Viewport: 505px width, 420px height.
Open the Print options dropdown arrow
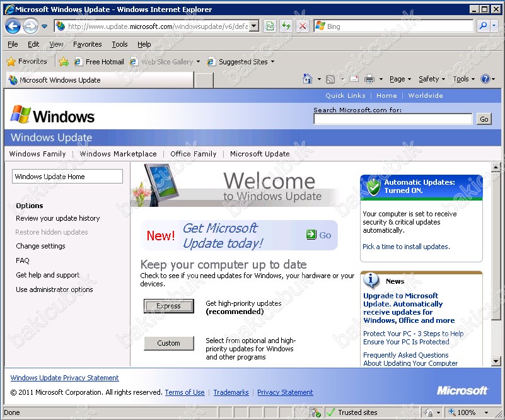[381, 79]
